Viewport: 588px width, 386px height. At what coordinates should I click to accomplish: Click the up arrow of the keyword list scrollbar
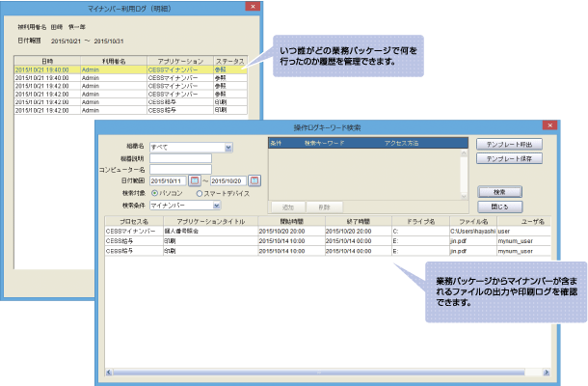pos(464,153)
